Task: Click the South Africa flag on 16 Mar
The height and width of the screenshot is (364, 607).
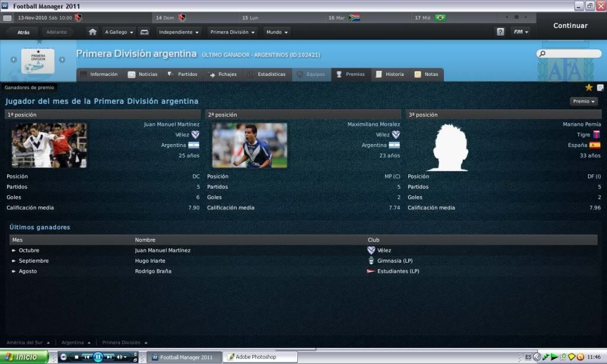Action: [354, 18]
